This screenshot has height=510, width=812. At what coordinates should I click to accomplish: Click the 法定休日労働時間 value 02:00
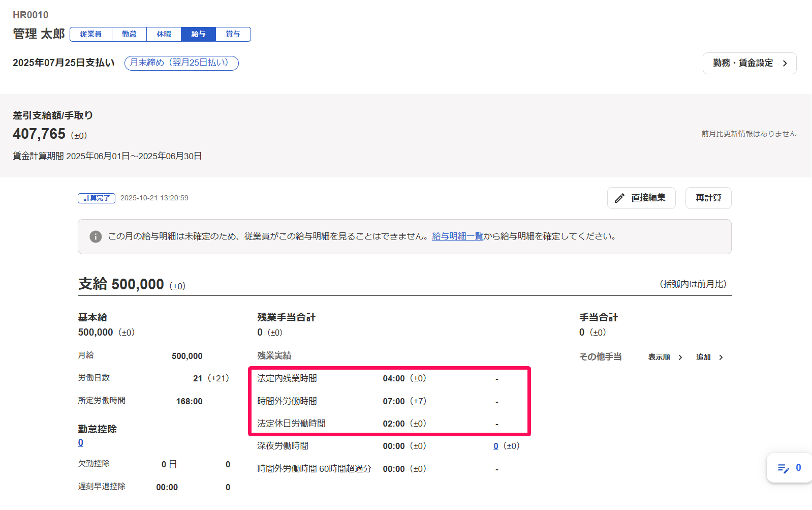[x=394, y=424]
